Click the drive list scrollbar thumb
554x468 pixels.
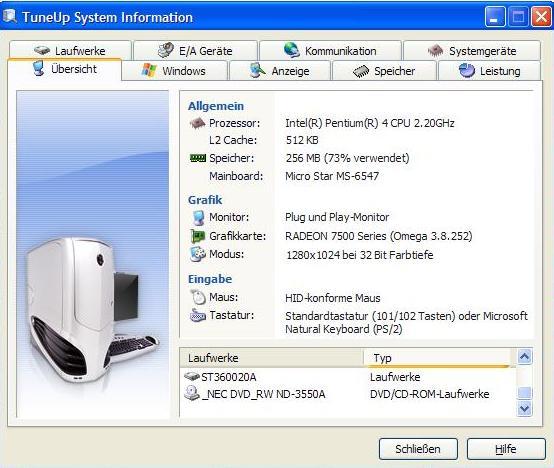524,393
